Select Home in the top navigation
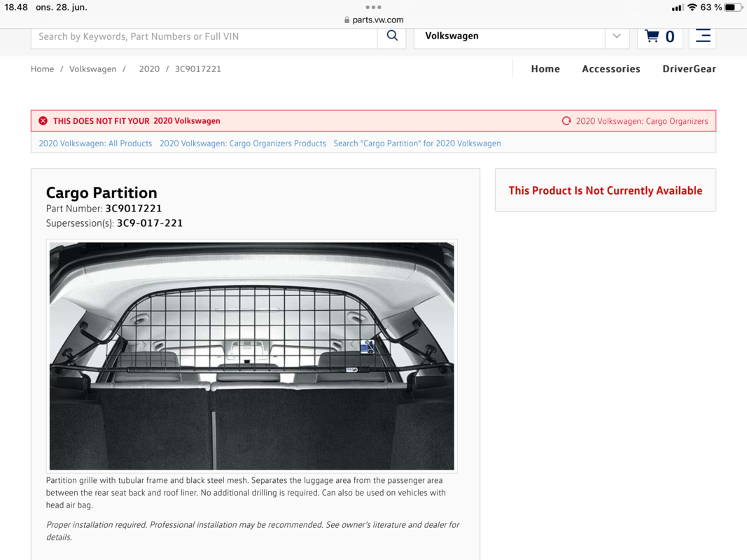 coord(545,69)
